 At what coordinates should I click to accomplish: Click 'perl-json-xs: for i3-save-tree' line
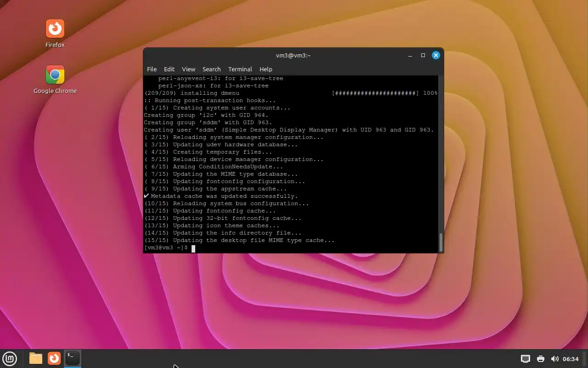pyautogui.click(x=214, y=86)
